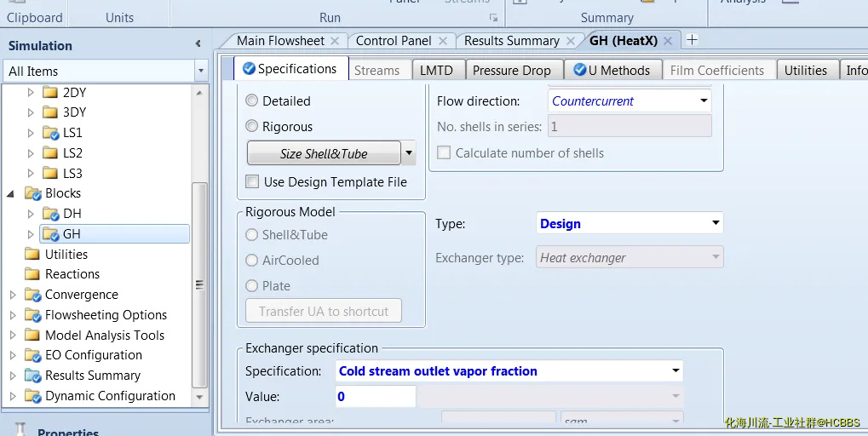Open the Pressure Drop tab

coord(512,71)
